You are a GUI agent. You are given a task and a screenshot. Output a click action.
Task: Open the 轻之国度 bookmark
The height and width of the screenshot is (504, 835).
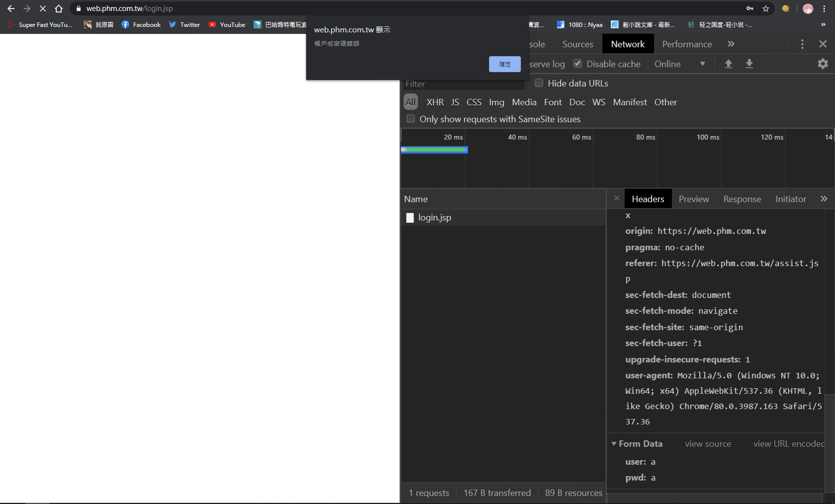720,25
